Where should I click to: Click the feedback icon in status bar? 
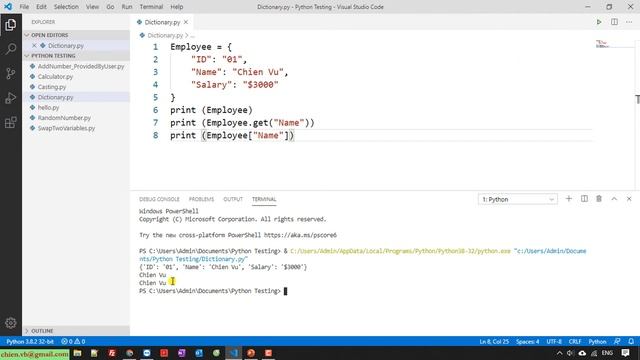(617, 341)
